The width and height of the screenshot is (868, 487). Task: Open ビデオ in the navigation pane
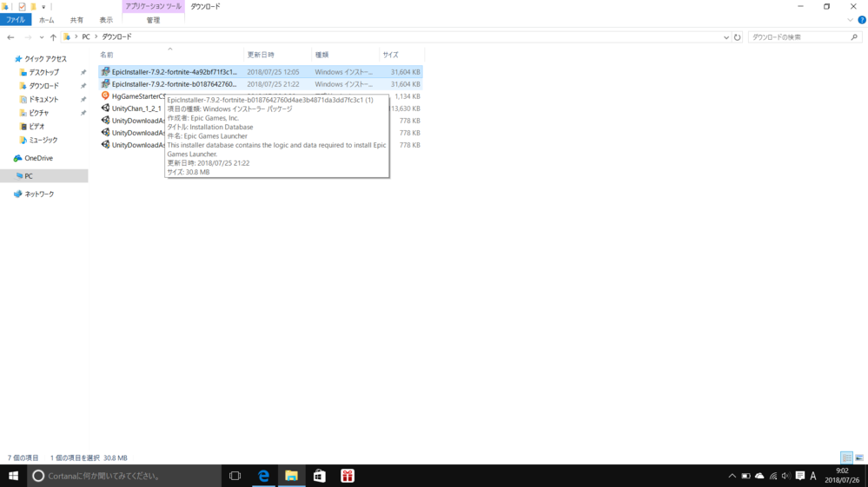[x=36, y=127]
